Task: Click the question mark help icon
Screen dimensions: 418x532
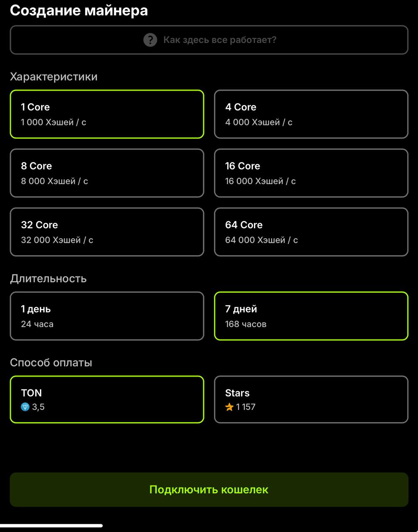Action: pyautogui.click(x=150, y=40)
